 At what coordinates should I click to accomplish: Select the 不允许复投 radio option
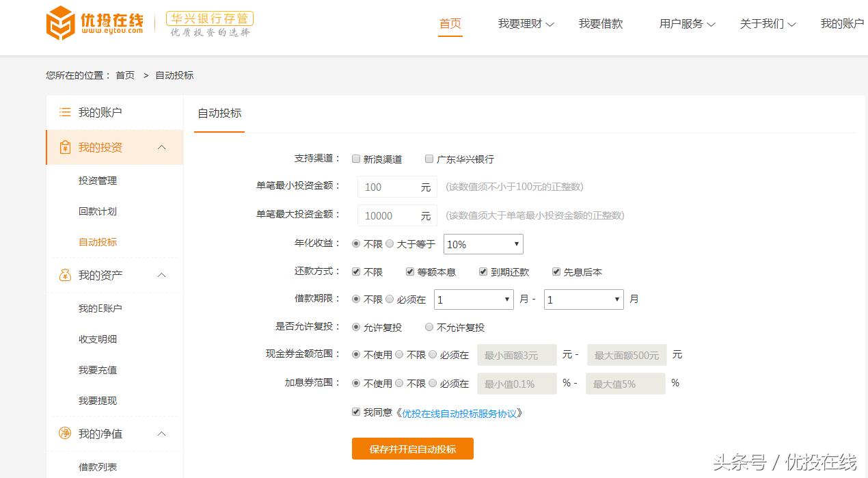tap(429, 327)
